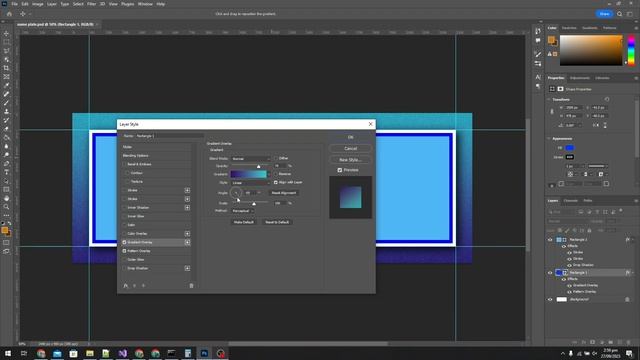Click the Name field showing Rectangle 1
640x360 pixels.
coord(169,136)
